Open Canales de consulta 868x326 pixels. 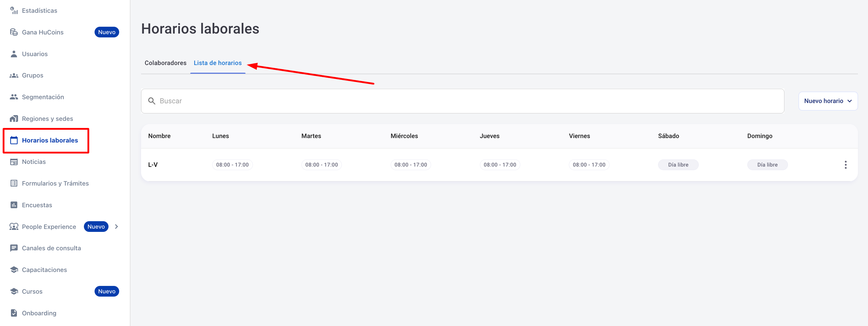51,248
